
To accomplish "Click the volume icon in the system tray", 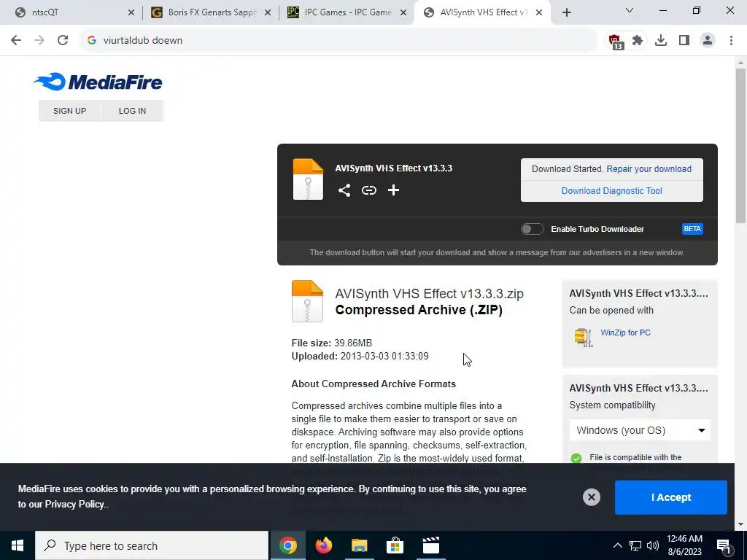I will [653, 545].
